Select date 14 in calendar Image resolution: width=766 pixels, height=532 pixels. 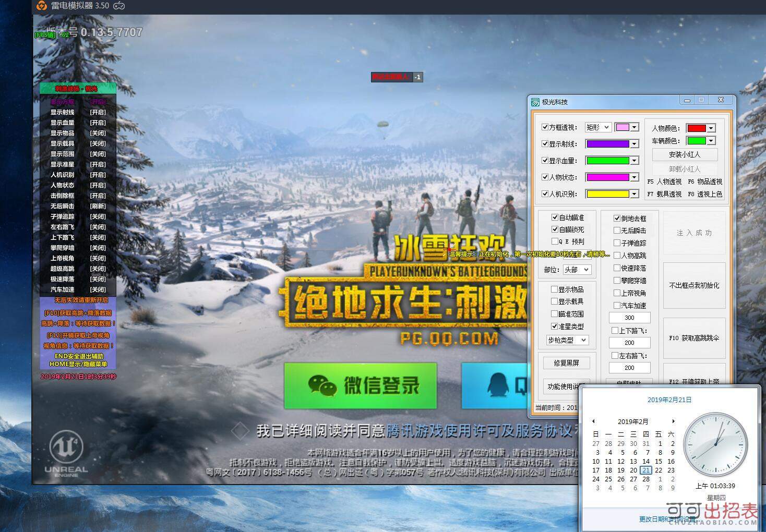[x=646, y=461]
